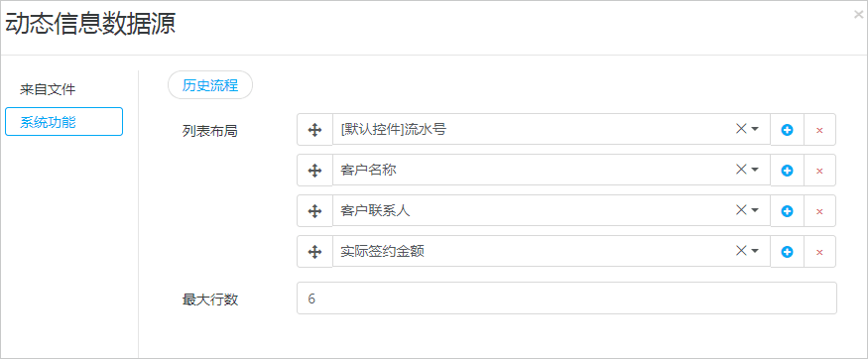
Task: Open the [默认控件]流水号 dropdown arrow
Action: (x=755, y=129)
